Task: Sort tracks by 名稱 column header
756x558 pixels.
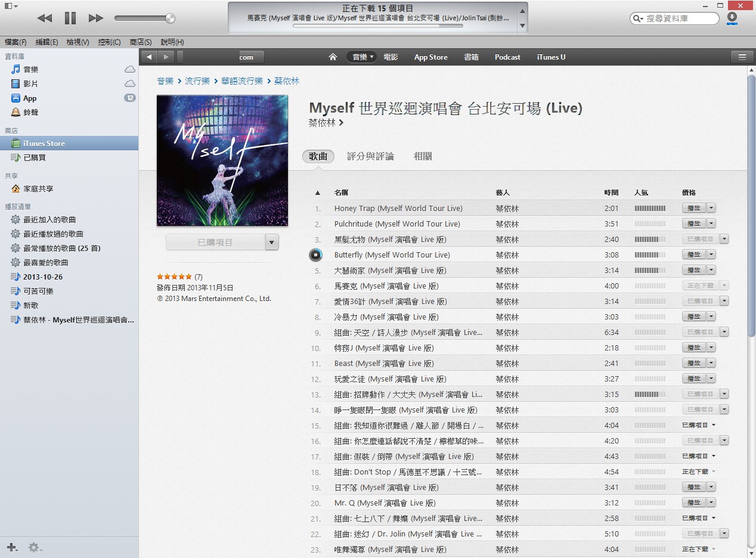Action: coord(341,193)
